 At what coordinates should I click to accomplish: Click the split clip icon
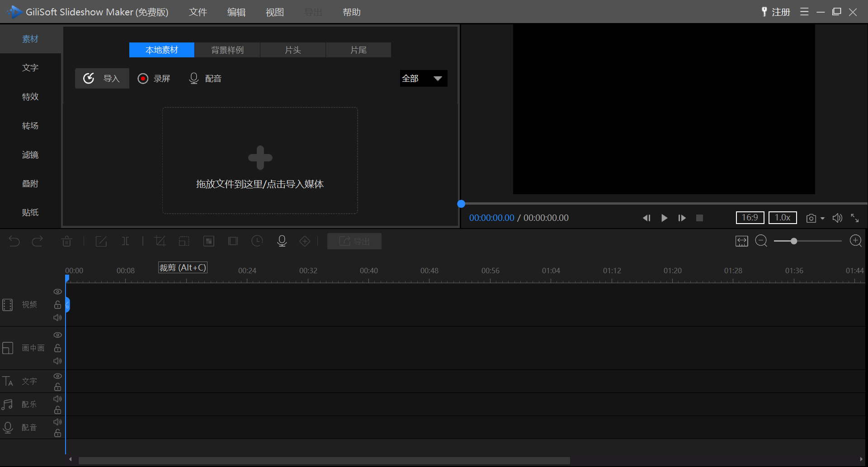point(126,241)
